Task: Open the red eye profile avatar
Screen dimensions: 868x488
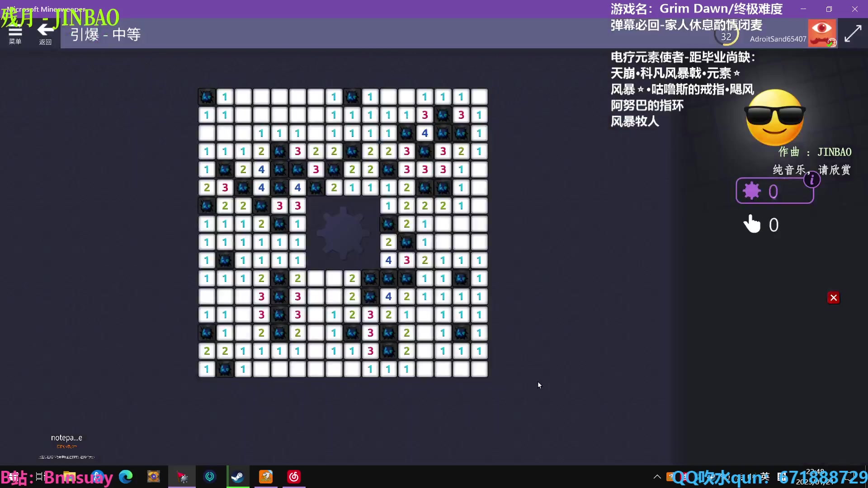Action: 822,33
